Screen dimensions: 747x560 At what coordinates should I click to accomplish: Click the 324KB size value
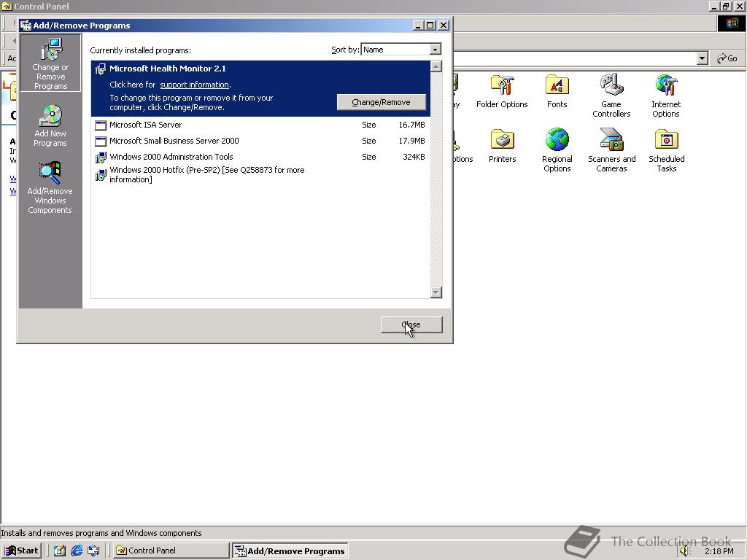click(x=414, y=157)
